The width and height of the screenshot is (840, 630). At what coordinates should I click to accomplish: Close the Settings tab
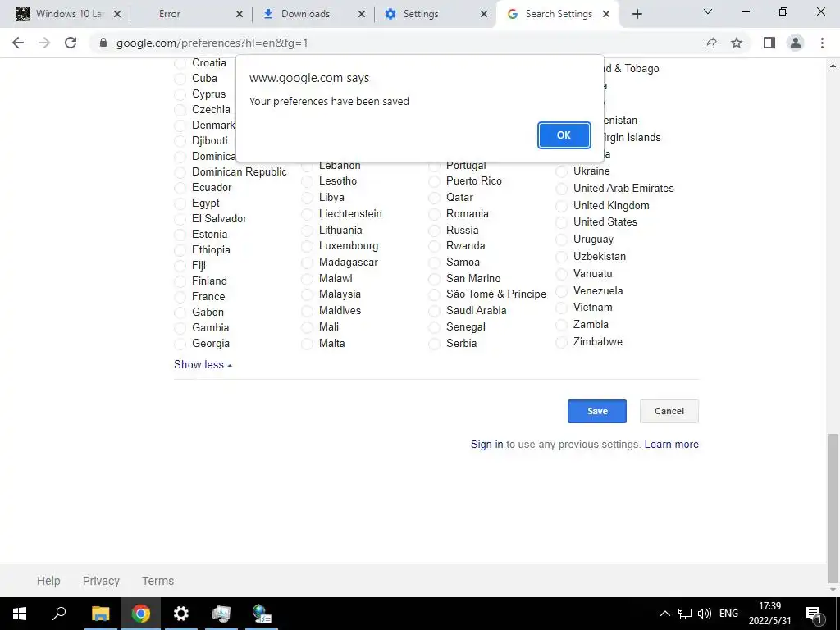(x=484, y=14)
